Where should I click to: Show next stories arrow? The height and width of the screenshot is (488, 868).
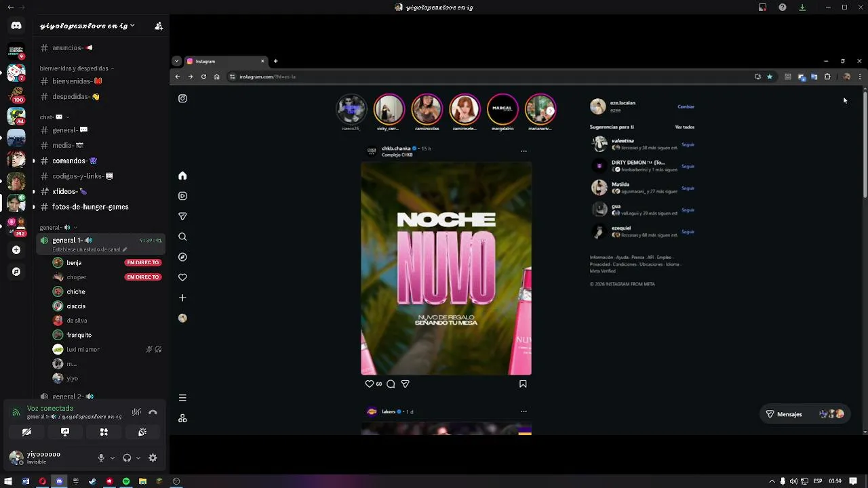coord(551,110)
